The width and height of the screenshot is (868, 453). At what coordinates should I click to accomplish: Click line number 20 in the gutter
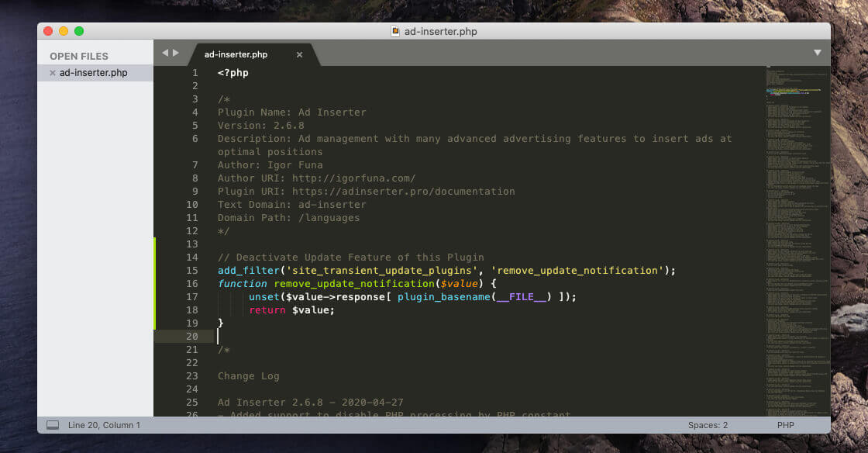192,336
